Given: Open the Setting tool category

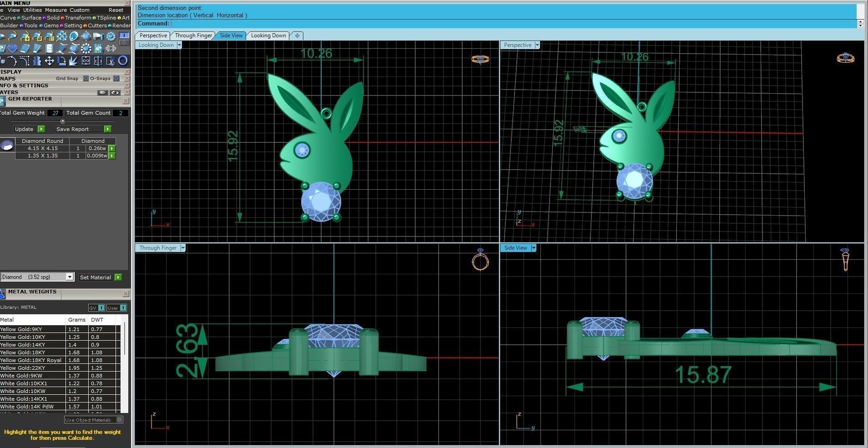Looking at the screenshot, I should (x=73, y=25).
